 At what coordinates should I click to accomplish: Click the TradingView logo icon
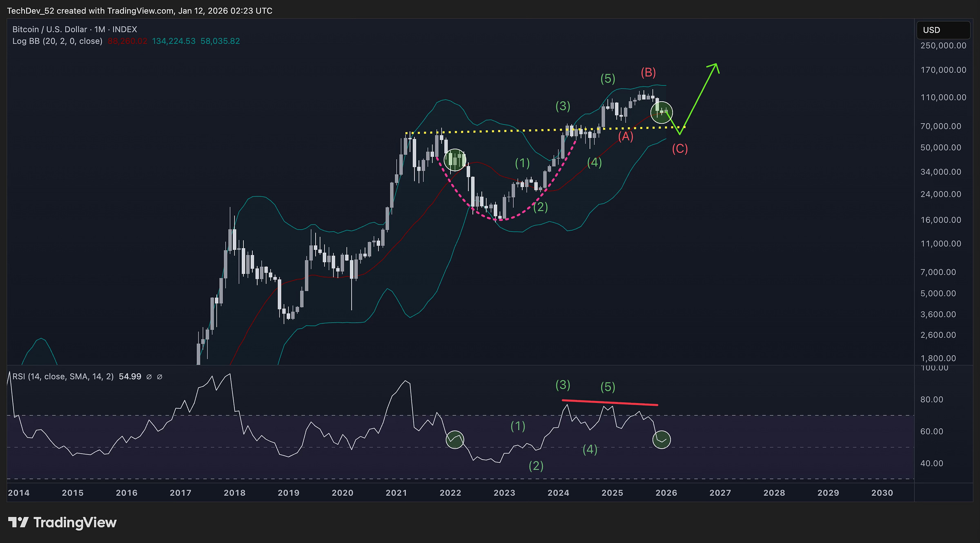pyautogui.click(x=18, y=522)
